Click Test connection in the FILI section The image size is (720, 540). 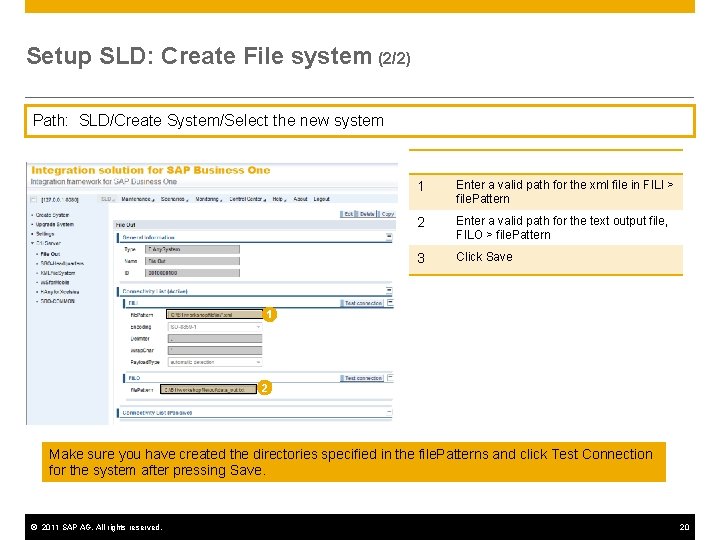tap(363, 303)
